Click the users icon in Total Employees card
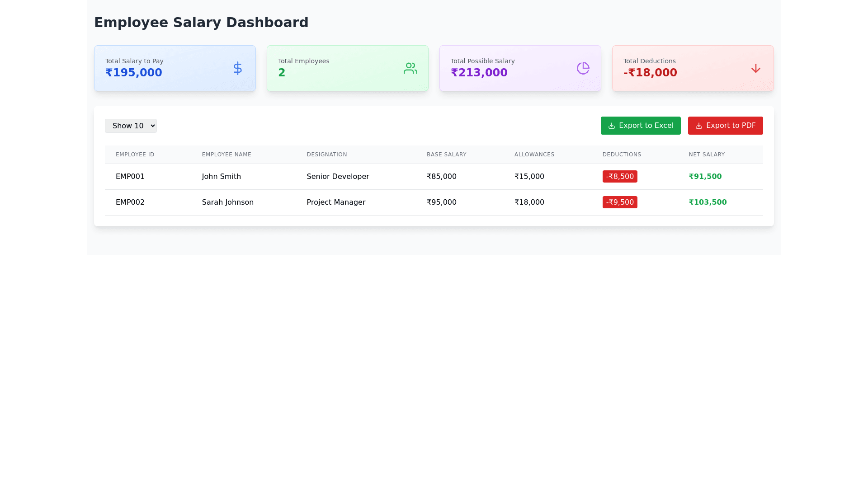This screenshot has width=868, height=488. (410, 68)
